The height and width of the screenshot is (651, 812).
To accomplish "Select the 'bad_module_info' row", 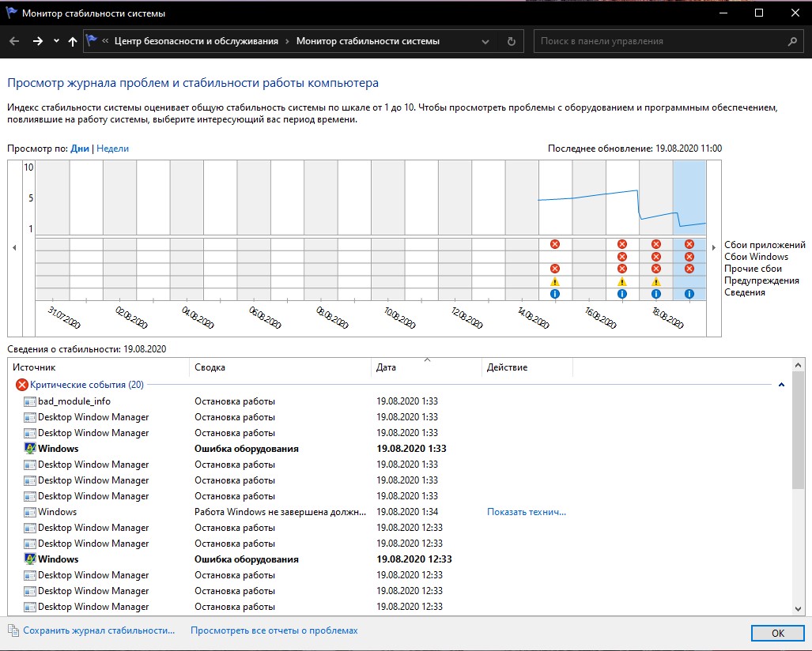I will 398,401.
